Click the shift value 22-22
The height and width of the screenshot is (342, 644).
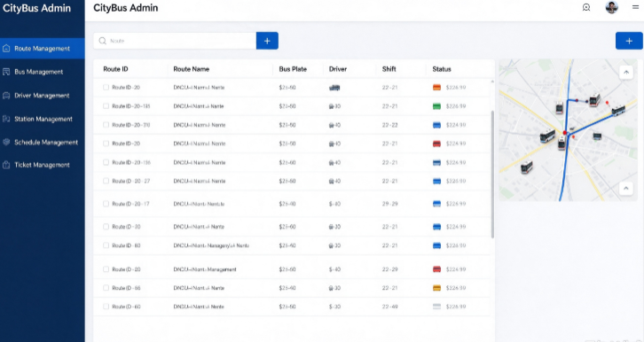point(389,125)
